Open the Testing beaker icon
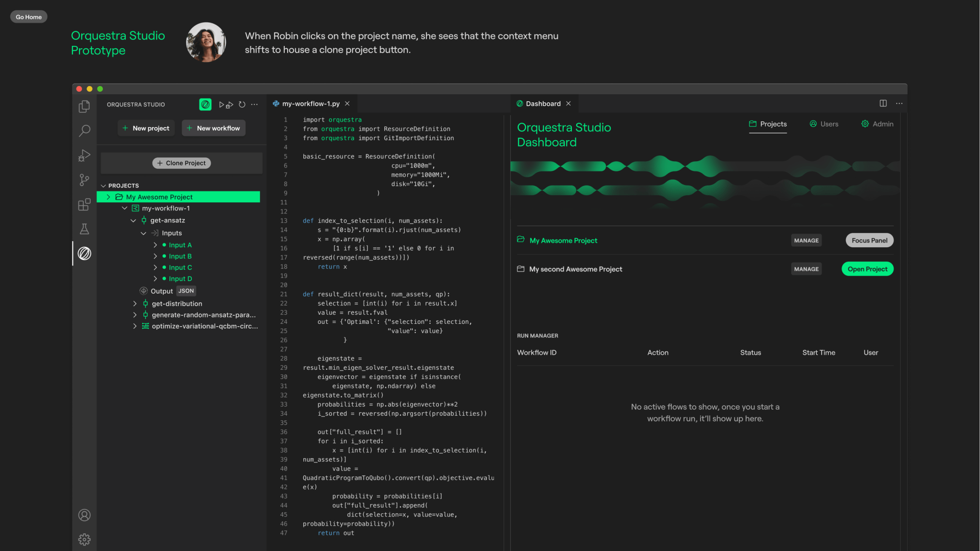 (84, 229)
